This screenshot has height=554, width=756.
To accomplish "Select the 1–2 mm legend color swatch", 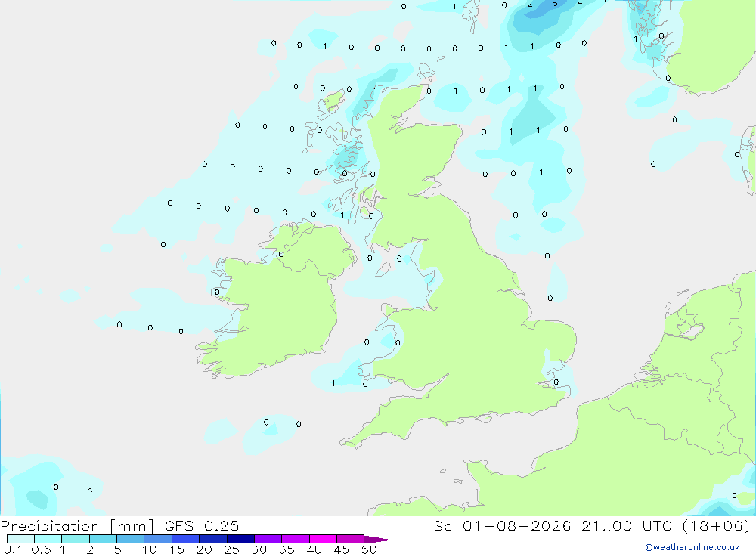I will pos(76,539).
